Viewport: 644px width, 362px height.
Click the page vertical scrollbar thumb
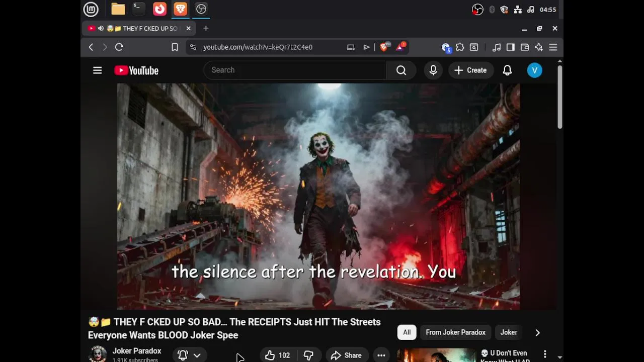click(559, 96)
